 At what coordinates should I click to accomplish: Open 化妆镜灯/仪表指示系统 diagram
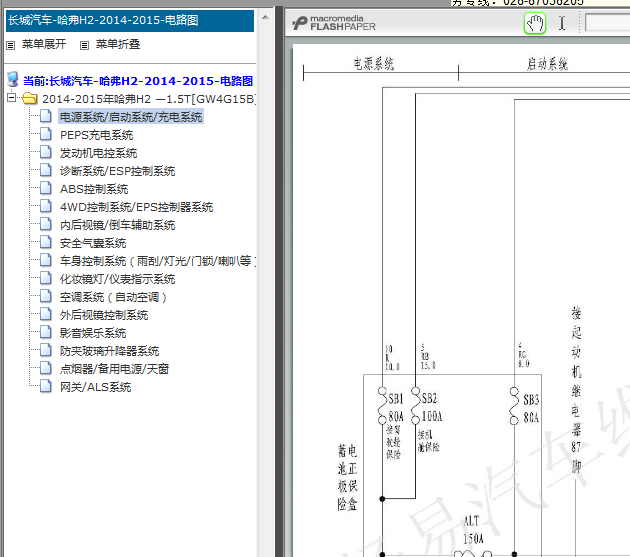117,279
